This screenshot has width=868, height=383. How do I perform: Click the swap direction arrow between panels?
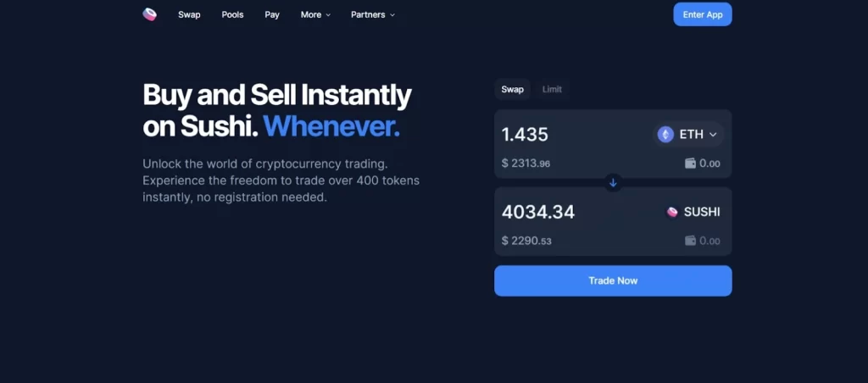point(613,182)
